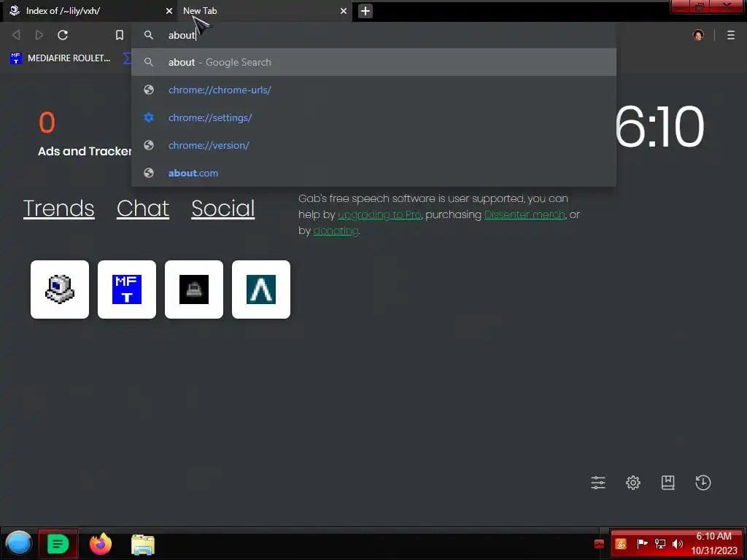This screenshot has height=560, width=747.
Task: Open bookmarks icon on new tab page
Action: pyautogui.click(x=668, y=483)
